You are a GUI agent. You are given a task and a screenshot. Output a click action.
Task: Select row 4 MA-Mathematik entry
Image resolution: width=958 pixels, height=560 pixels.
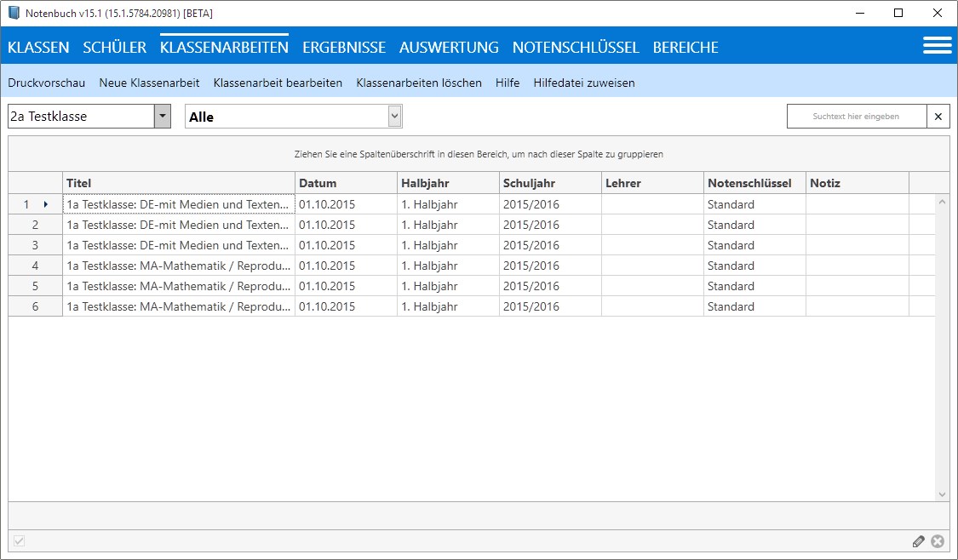178,266
